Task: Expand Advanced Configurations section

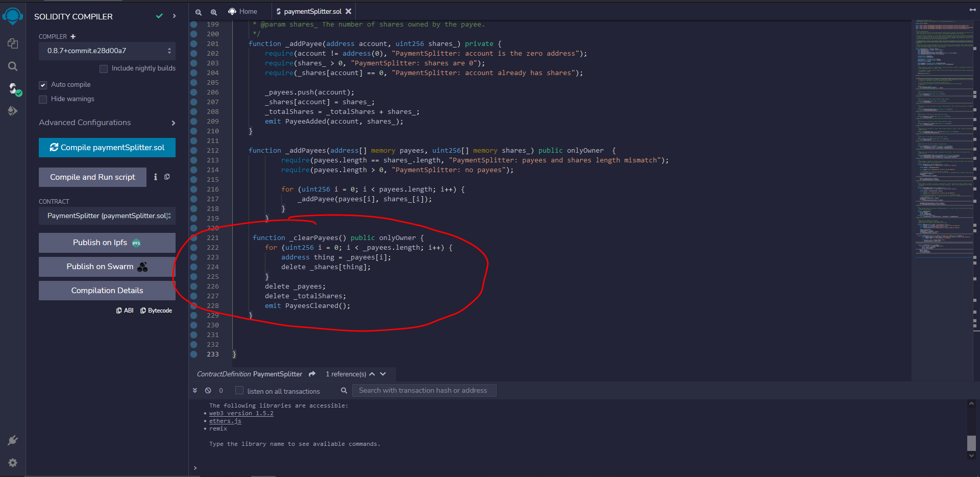Action: (x=107, y=123)
